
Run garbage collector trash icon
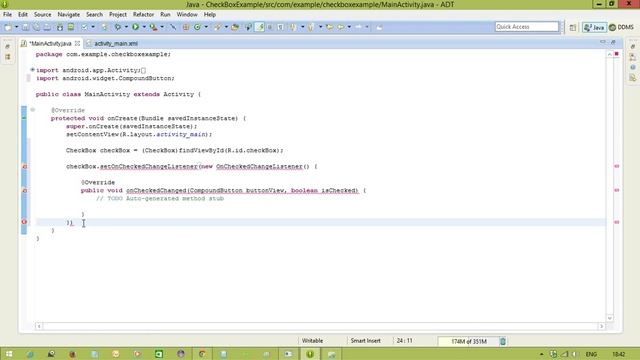tap(503, 341)
